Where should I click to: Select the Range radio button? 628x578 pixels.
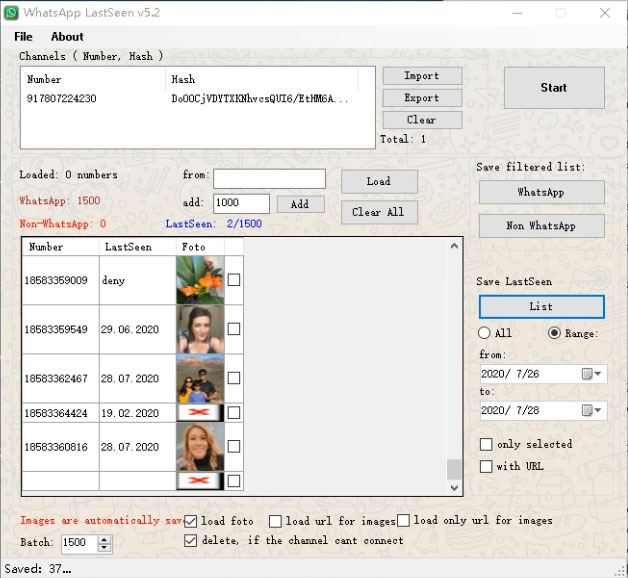point(555,333)
